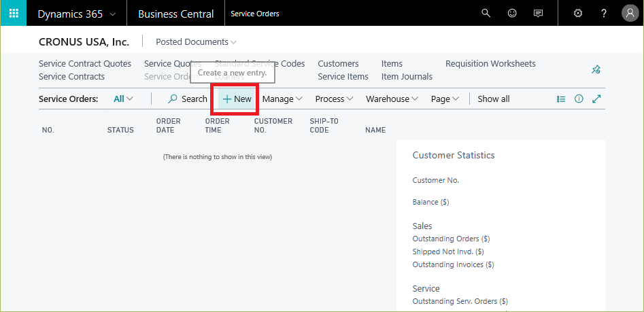Expand the Page menu
The width and height of the screenshot is (644, 312).
coord(445,99)
